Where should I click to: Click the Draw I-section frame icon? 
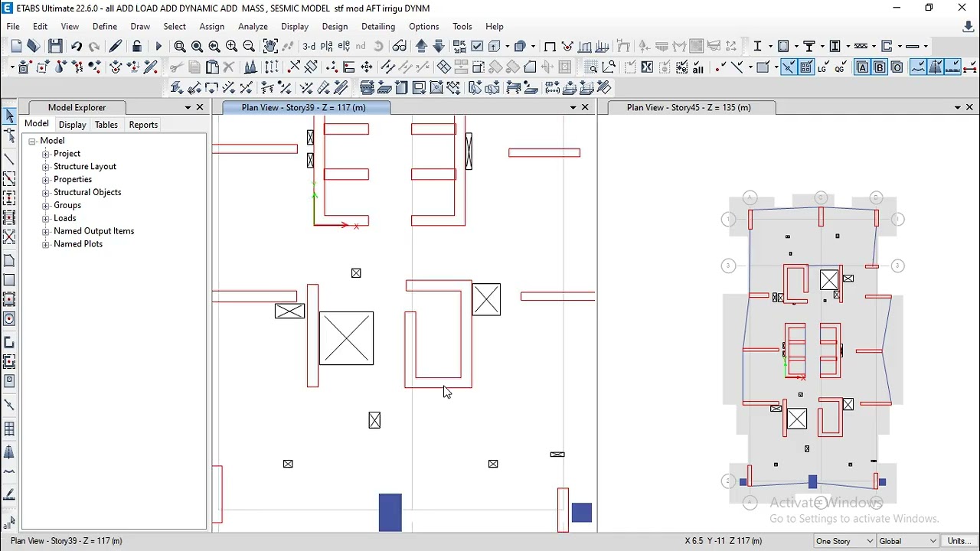758,47
